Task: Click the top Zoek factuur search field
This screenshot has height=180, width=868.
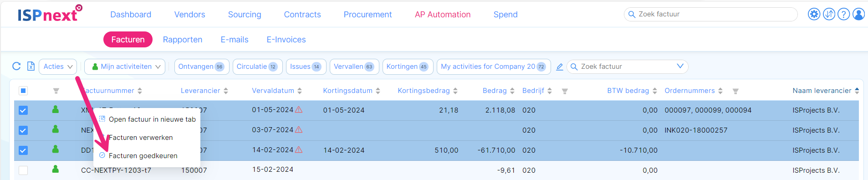Action: click(x=711, y=14)
